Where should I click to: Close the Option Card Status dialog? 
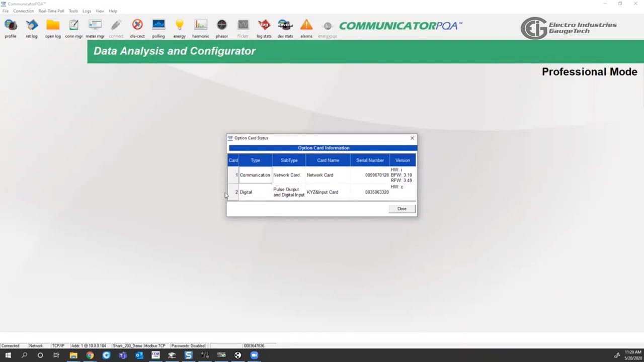click(x=401, y=209)
